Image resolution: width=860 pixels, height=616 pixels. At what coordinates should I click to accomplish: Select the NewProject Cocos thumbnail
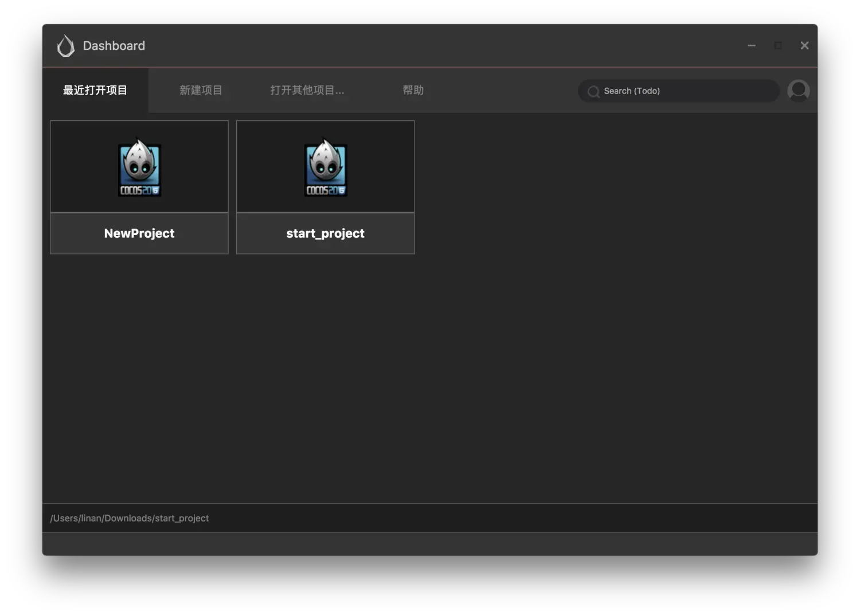[x=139, y=167]
